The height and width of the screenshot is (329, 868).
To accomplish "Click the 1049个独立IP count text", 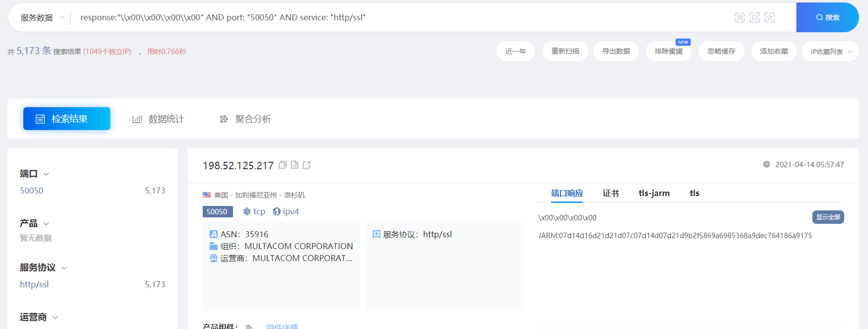I will (107, 52).
